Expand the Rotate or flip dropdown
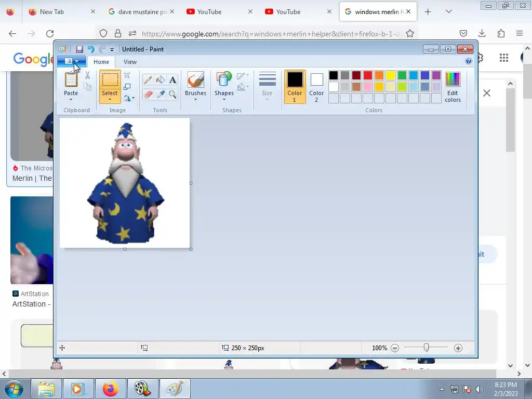This screenshot has width=532, height=399. point(129,98)
